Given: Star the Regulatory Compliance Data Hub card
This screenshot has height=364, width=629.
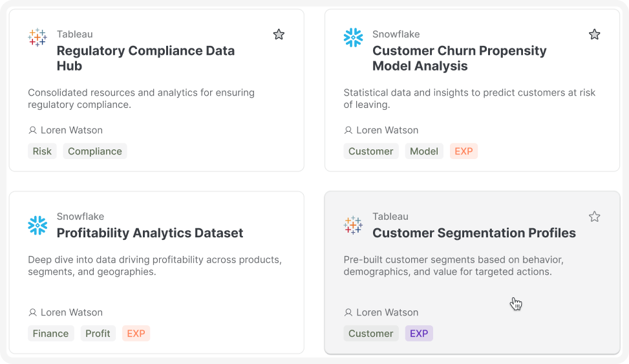Looking at the screenshot, I should coord(279,34).
